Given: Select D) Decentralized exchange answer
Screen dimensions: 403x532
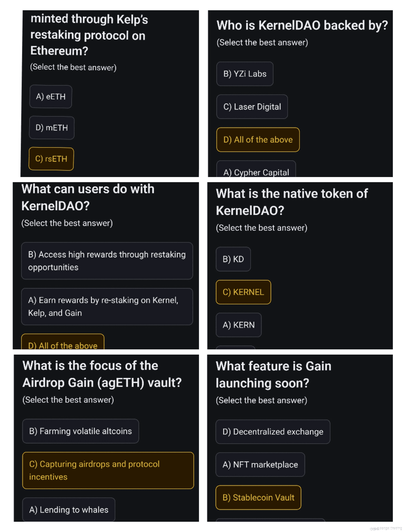Looking at the screenshot, I should (273, 432).
